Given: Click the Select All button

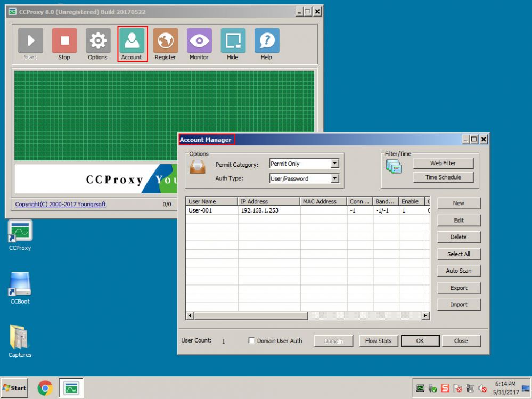Looking at the screenshot, I should click(x=459, y=254).
